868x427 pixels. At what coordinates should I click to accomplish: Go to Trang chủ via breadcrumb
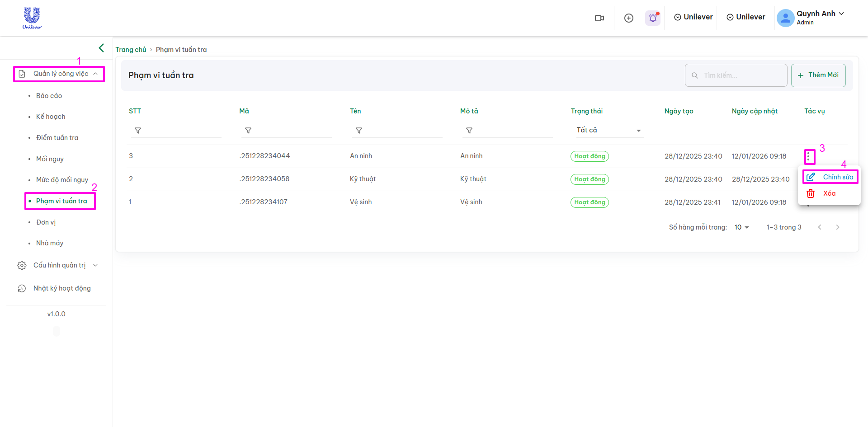pyautogui.click(x=131, y=50)
